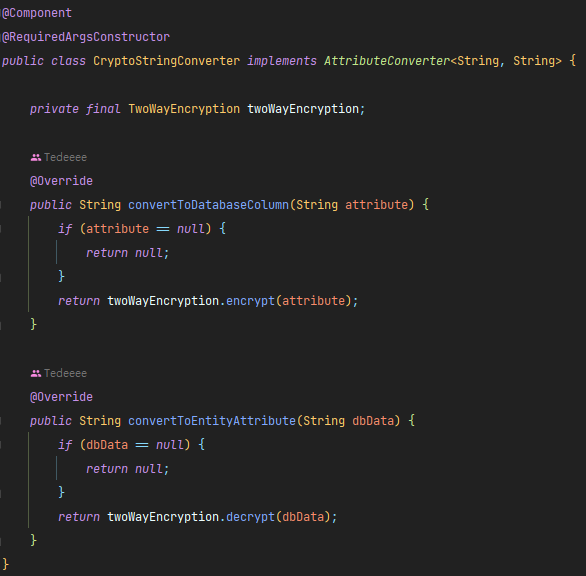Screen dimensions: 586x576
Task: Click the dbData parameter in method signature
Action: coord(373,421)
